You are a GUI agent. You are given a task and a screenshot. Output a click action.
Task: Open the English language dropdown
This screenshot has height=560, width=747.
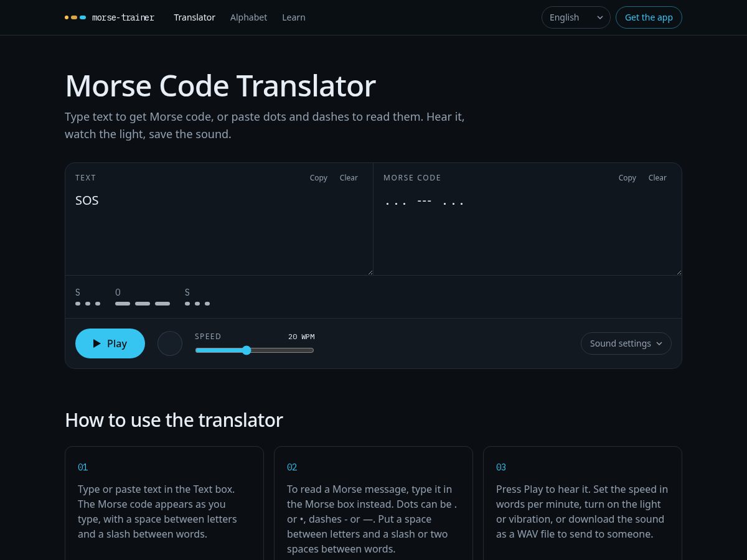[576, 17]
